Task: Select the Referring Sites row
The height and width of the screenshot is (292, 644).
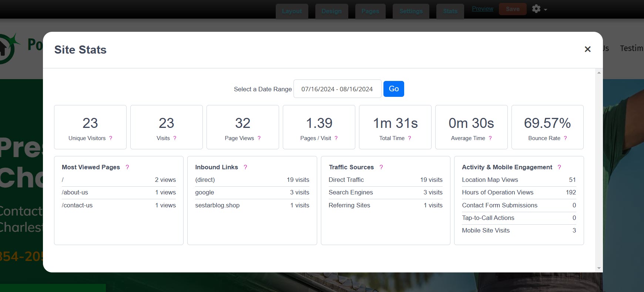Action: pos(386,205)
